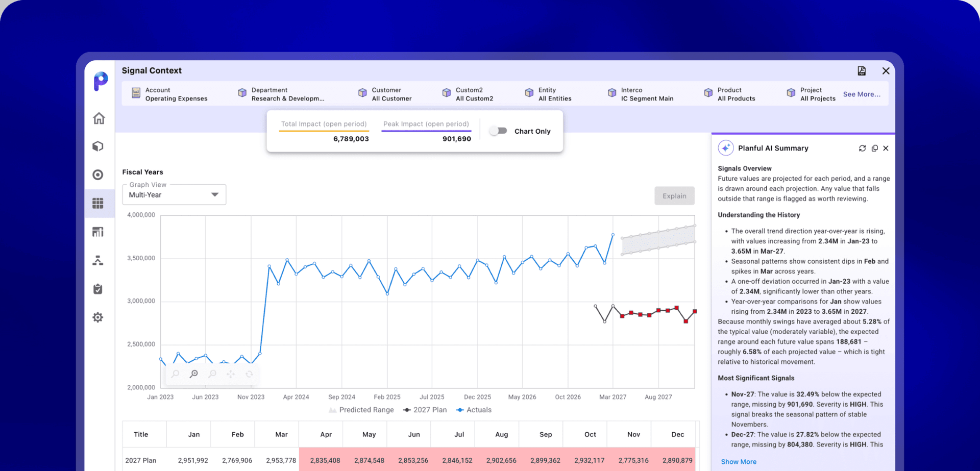The height and width of the screenshot is (471, 980).
Task: Export Signal Context as PDF
Action: pos(862,71)
